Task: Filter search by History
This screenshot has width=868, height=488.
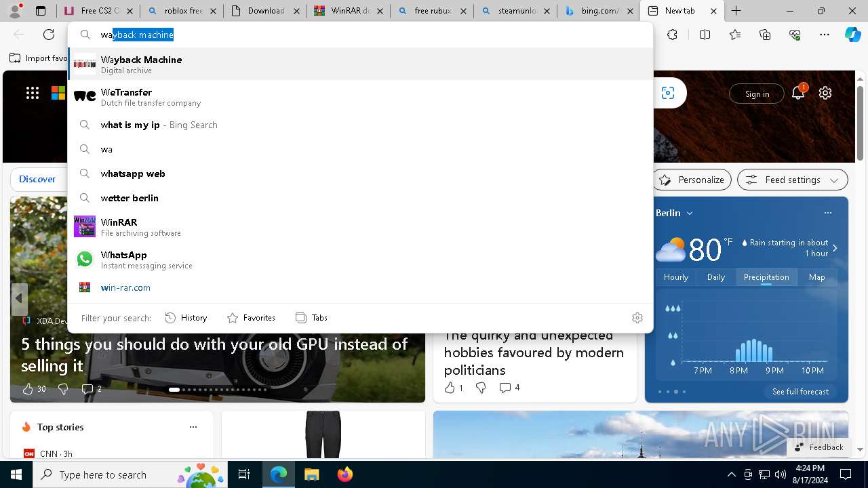Action: click(x=186, y=318)
